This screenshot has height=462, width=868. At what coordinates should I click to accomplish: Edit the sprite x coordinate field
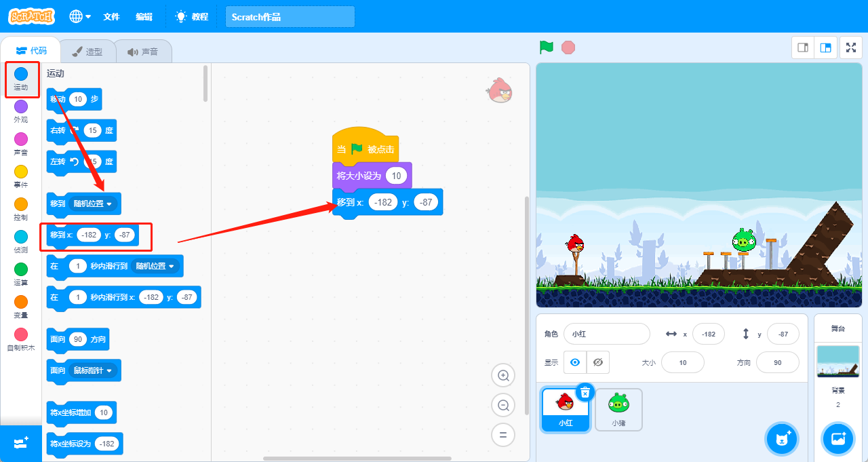[x=709, y=334]
